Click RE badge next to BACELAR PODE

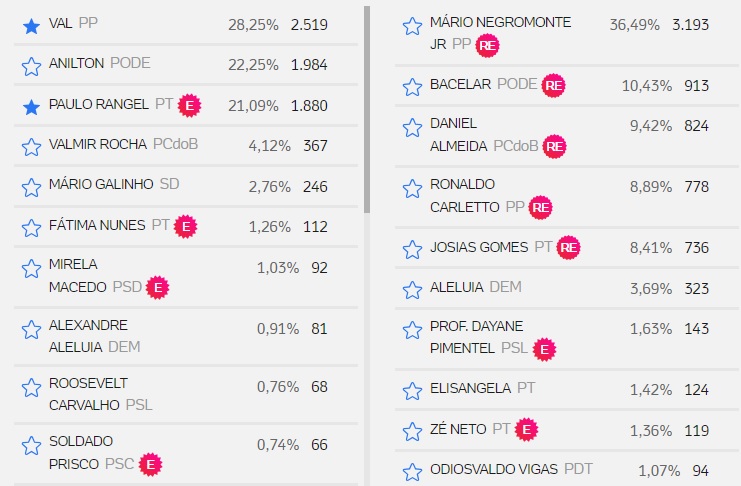point(554,86)
